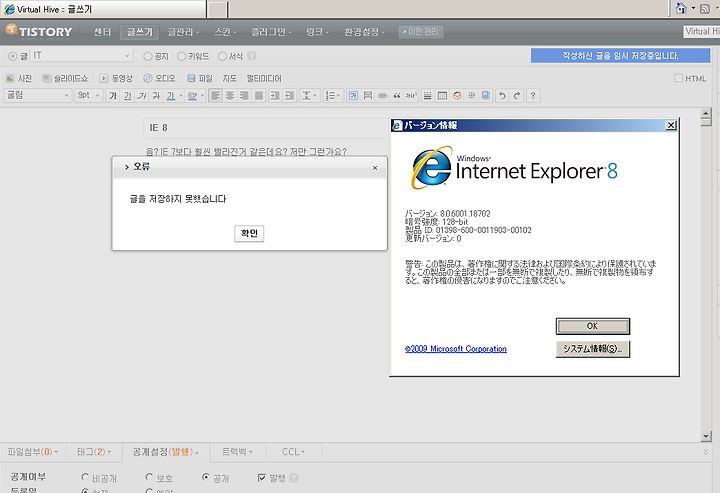The image size is (720, 493).
Task: Click OK in the IE version dialog
Action: coord(592,326)
